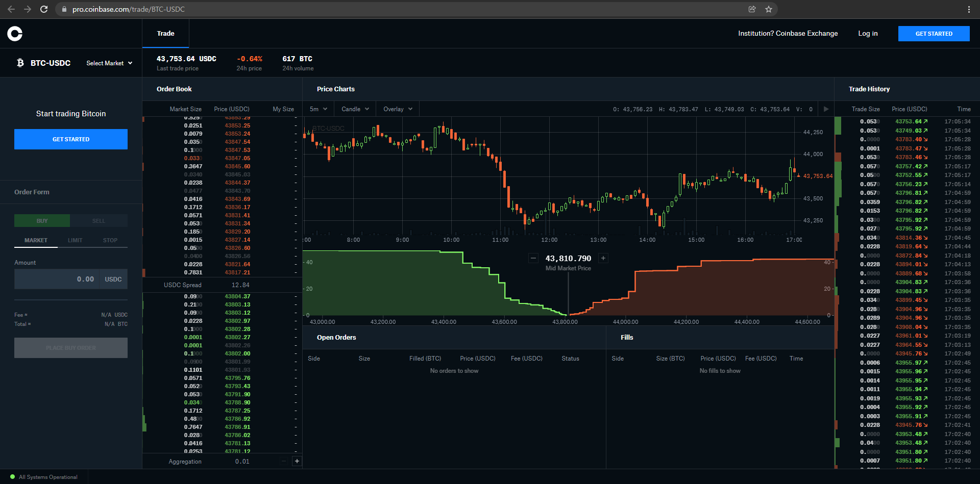Click the -0.64% 24h price value
Viewport: 980px width, 484px height.
click(250, 59)
